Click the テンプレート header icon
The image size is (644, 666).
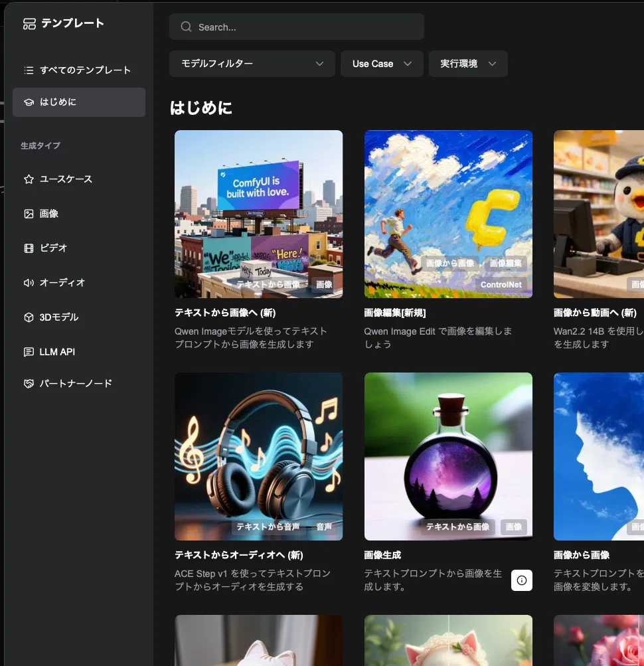[29, 24]
